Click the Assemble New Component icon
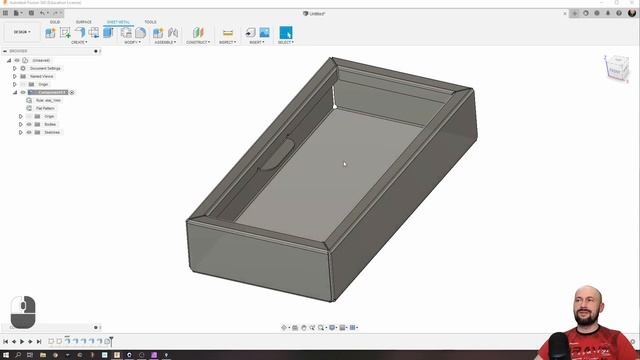This screenshot has height=360, width=640. 158,33
